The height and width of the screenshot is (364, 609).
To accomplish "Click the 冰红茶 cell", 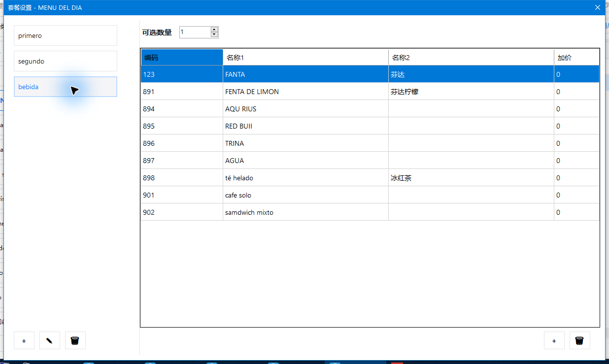I will [x=471, y=178].
